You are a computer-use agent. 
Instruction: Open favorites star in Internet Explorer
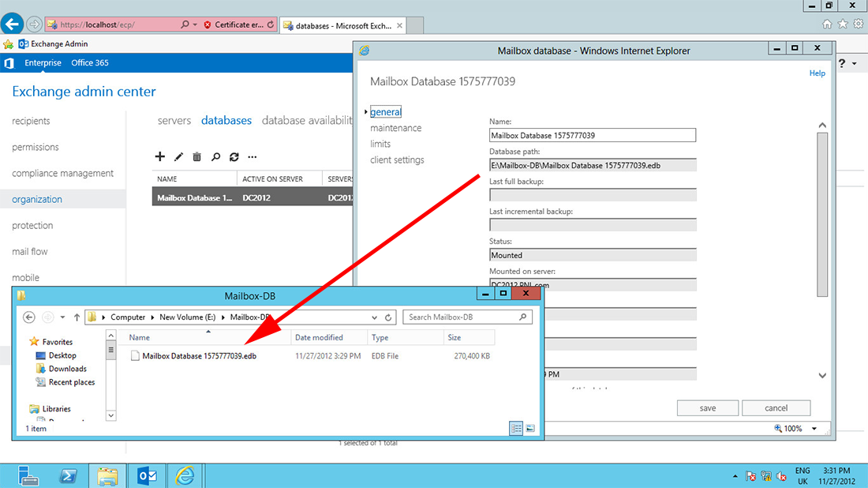pyautogui.click(x=843, y=24)
